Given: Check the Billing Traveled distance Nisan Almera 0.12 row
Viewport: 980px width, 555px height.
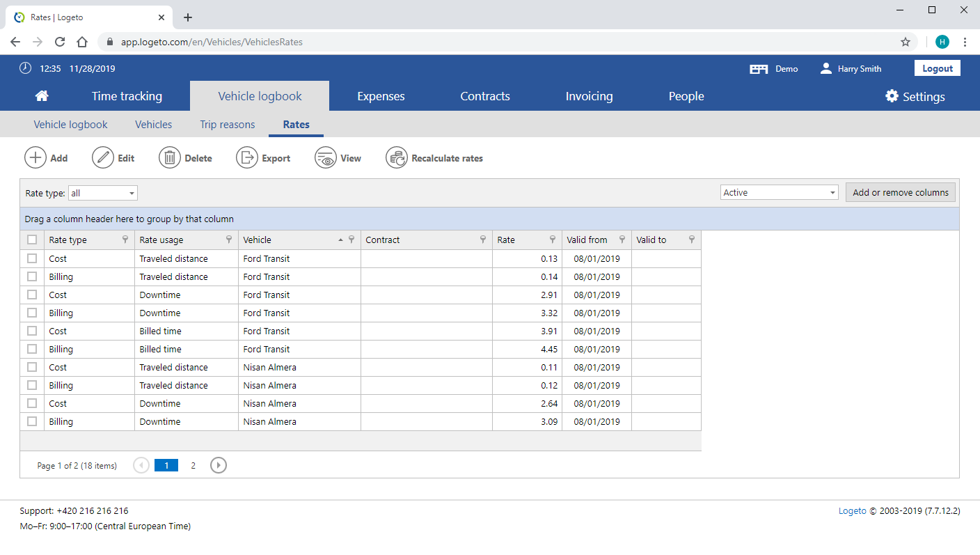Looking at the screenshot, I should click(x=32, y=385).
